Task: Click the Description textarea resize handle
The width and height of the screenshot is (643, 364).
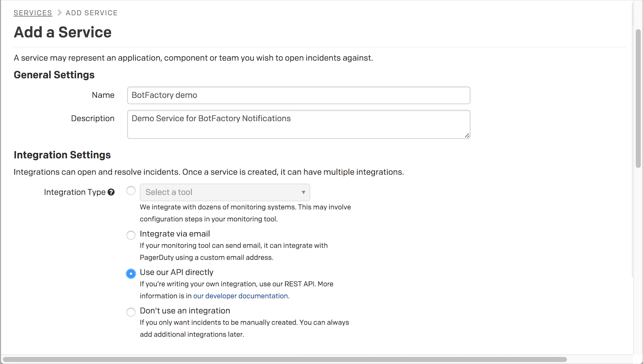Action: 467,135
